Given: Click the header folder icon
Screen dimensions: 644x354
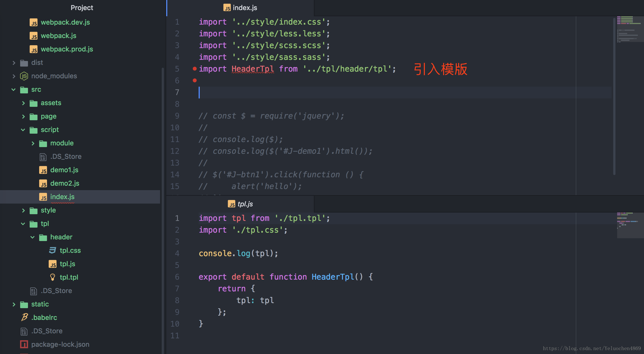Looking at the screenshot, I should [x=43, y=237].
